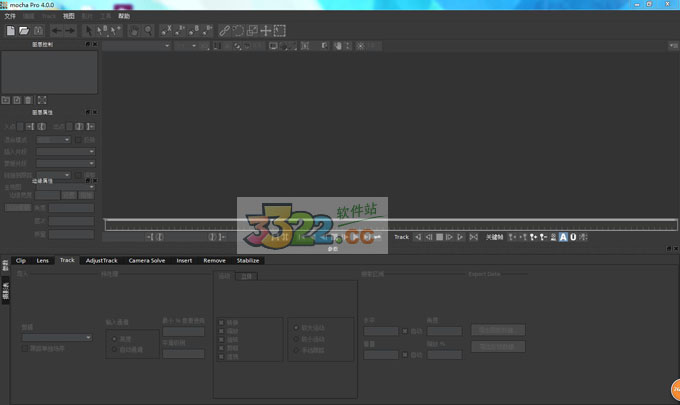Select the Pan hand tool
The width and height of the screenshot is (680, 405).
coord(132,31)
